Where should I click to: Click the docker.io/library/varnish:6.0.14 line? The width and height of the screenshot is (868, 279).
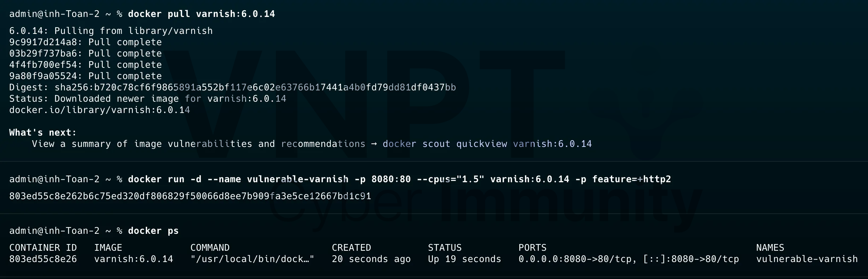point(99,110)
